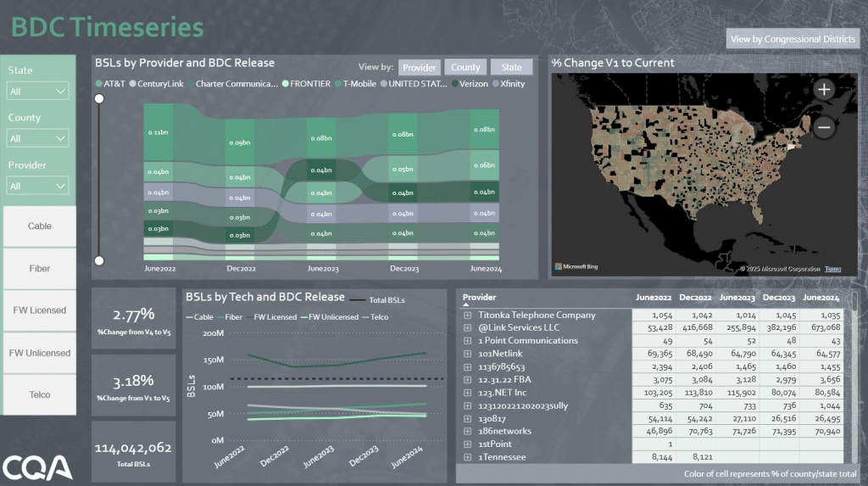Click the bottom handle of ribbon chart slider
Image resolution: width=868 pixels, height=486 pixels.
coord(99,260)
